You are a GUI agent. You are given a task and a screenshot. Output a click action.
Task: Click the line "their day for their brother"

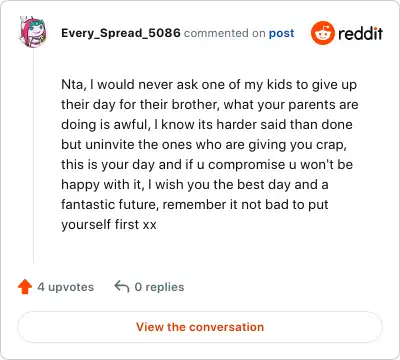(x=210, y=104)
